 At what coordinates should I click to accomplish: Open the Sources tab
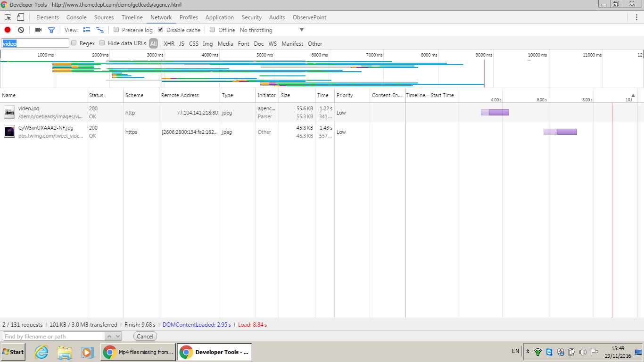104,17
